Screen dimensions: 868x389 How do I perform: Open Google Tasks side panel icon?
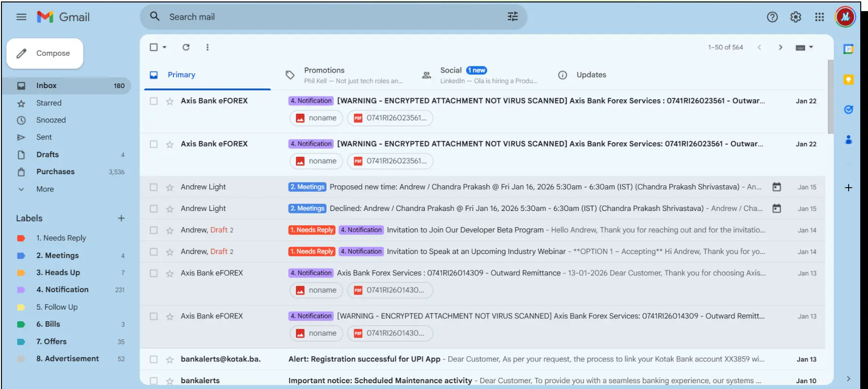coord(849,109)
